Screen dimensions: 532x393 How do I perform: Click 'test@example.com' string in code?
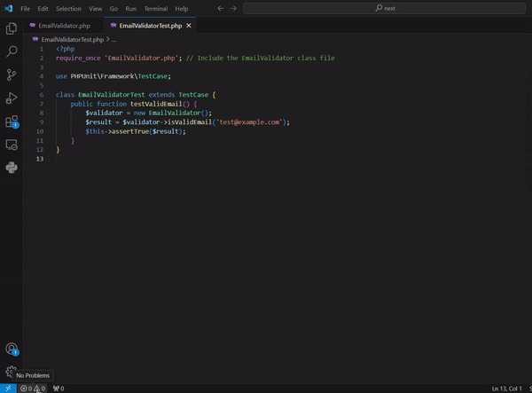point(249,122)
